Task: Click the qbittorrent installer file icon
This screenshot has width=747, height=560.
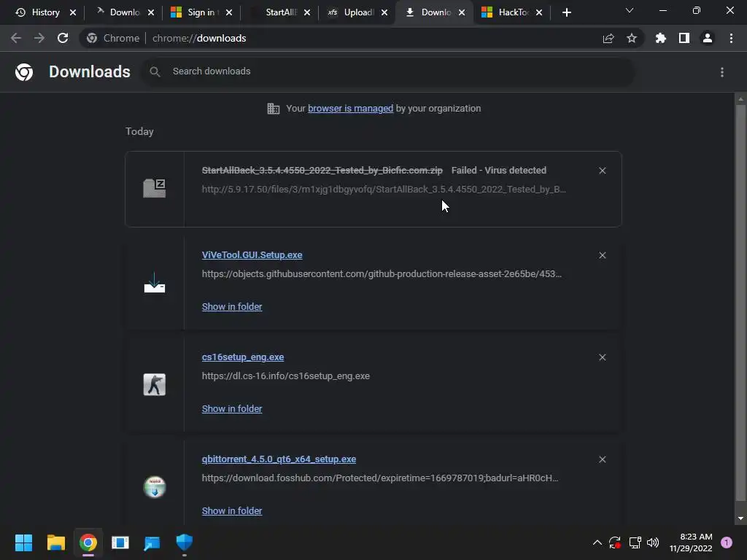Action: 155,486
